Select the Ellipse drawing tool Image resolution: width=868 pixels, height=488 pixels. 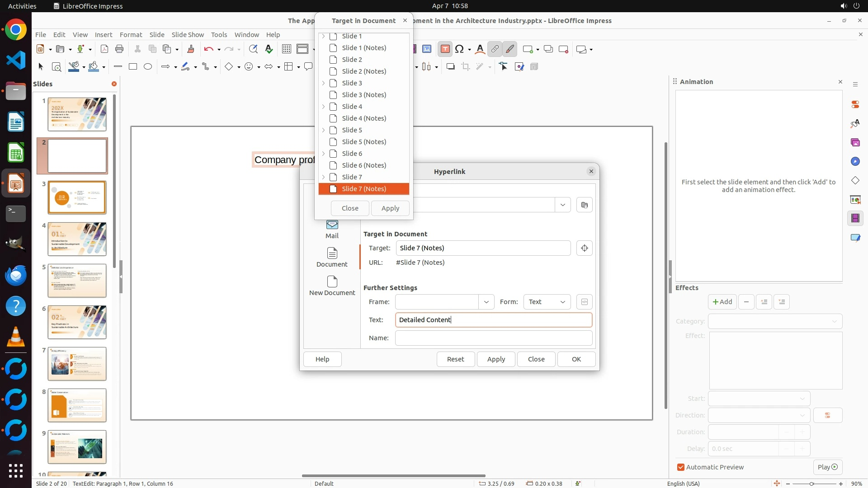click(x=148, y=67)
